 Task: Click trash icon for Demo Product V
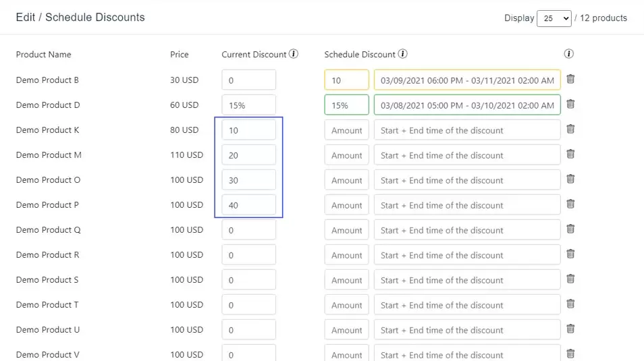[x=570, y=354]
